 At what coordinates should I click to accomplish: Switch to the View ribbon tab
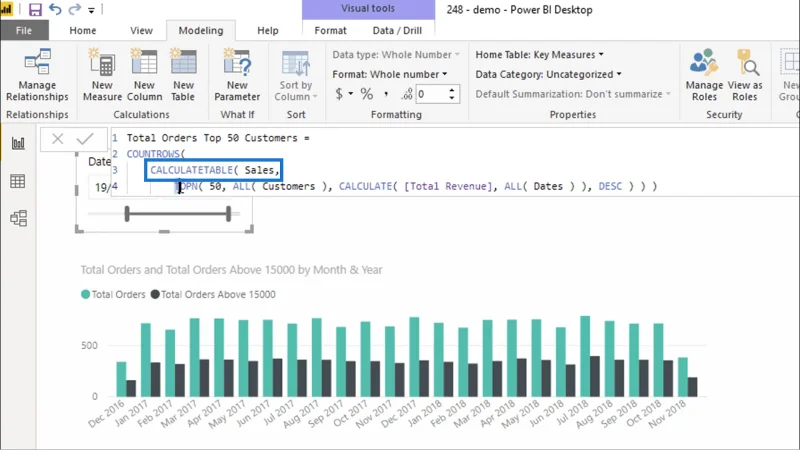[141, 31]
